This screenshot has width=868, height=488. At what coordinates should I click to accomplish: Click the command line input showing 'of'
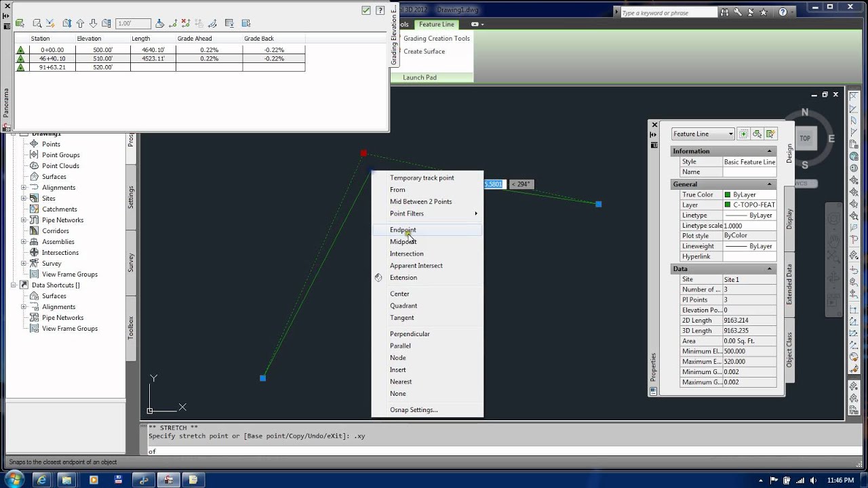coord(495,451)
